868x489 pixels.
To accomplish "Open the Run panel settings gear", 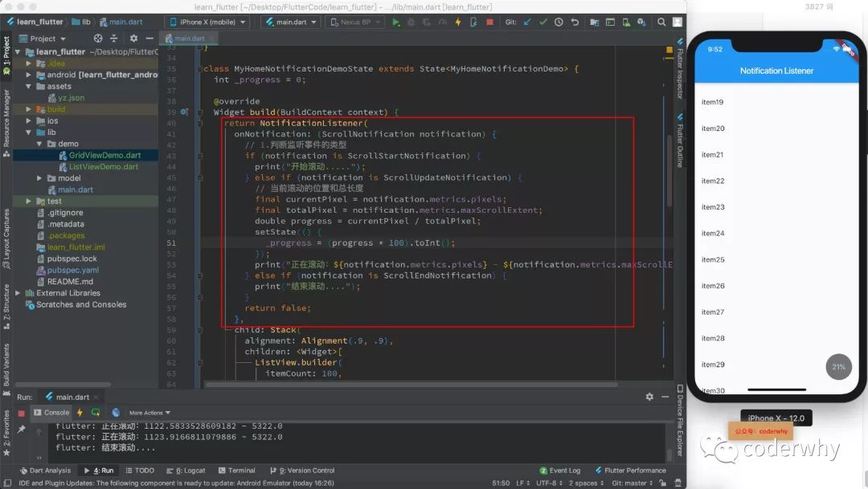I will tap(649, 397).
